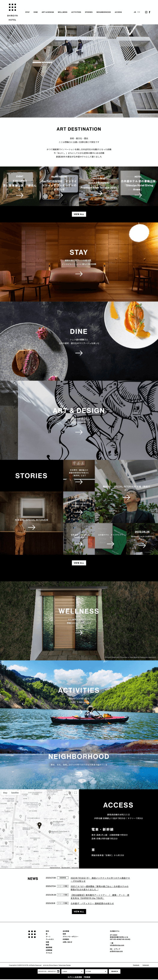Click the Street View pegman icon

point(75,850)
